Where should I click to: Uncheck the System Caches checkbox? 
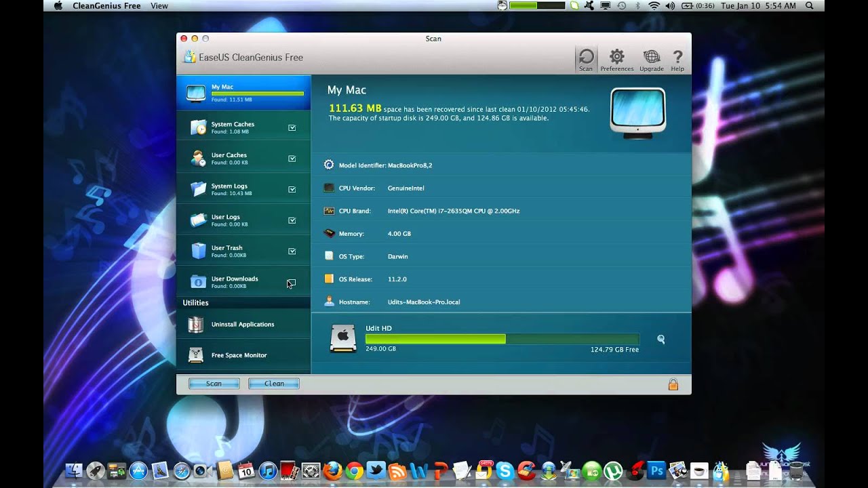tap(292, 127)
